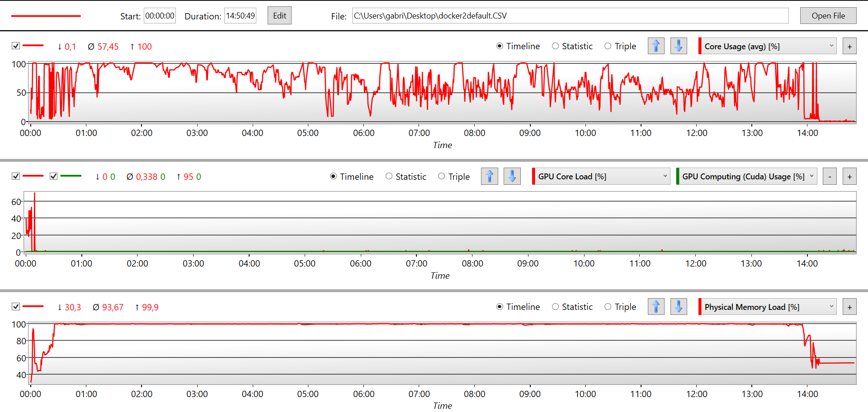
Task: Move Core Usage chart down with arrow
Action: [x=679, y=46]
